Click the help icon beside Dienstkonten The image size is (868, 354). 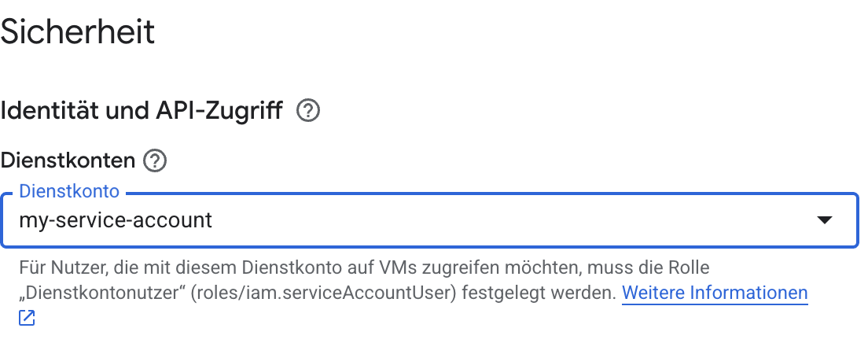click(155, 161)
